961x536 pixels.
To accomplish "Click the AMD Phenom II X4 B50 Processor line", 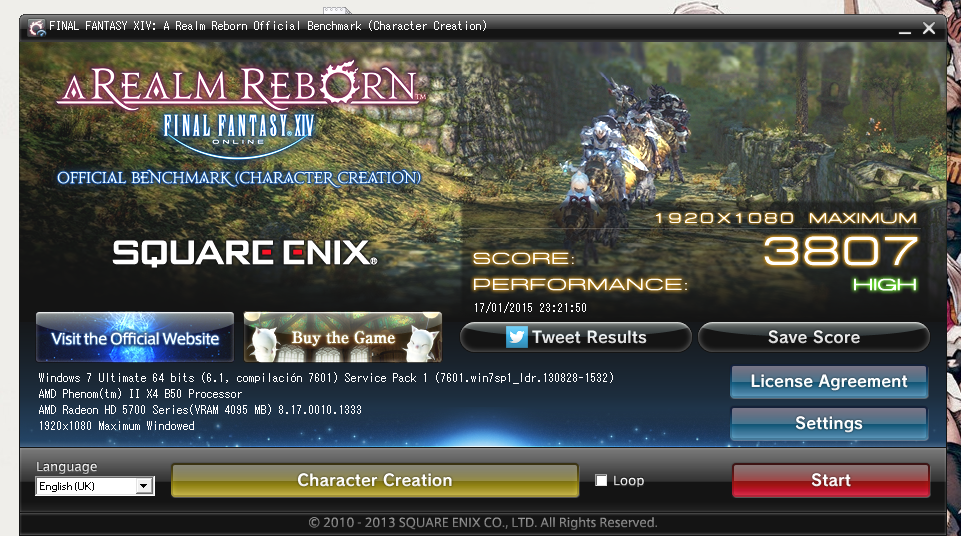I will 140,394.
